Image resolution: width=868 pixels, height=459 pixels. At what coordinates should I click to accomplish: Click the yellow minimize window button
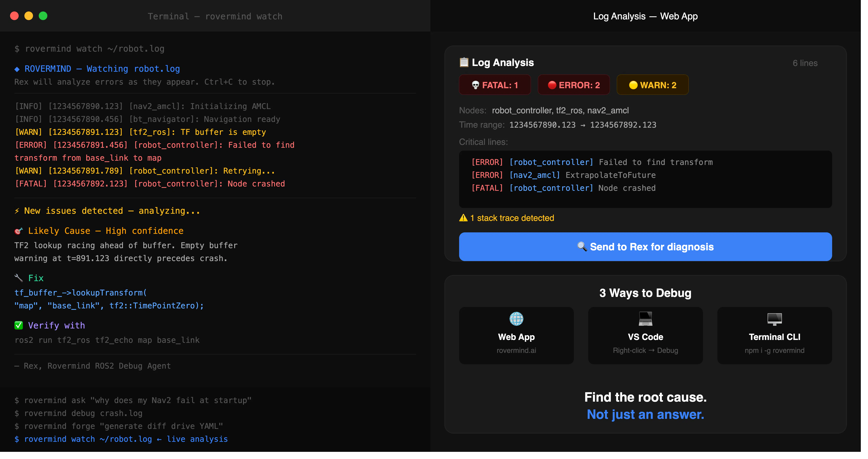[x=29, y=16]
